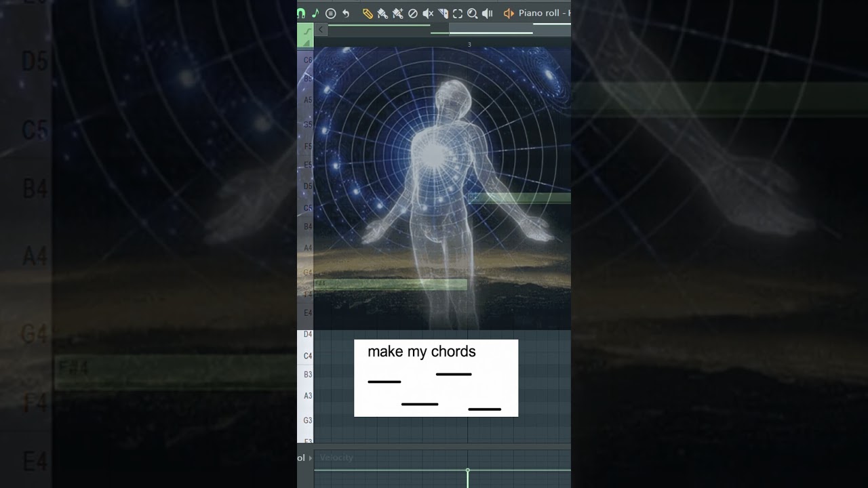The image size is (868, 488).
Task: Click the D4 piano key
Action: click(x=306, y=334)
